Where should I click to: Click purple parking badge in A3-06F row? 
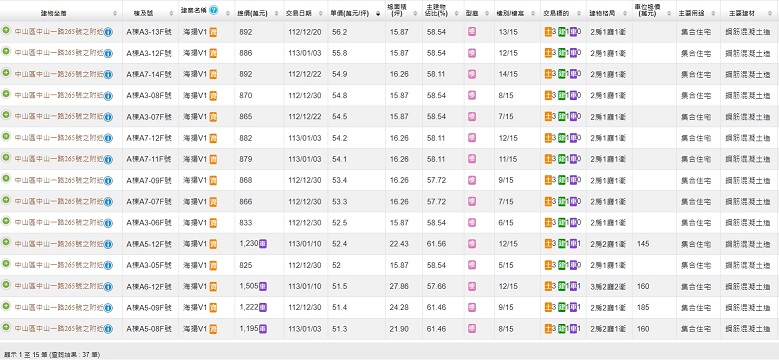point(573,223)
